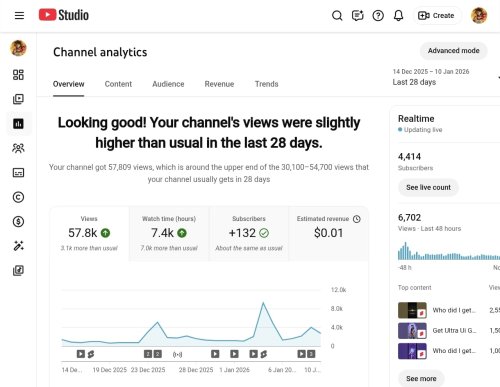500x387 pixels.
Task: Click the Shorts marker near 6 Jan
Action: 264,354
